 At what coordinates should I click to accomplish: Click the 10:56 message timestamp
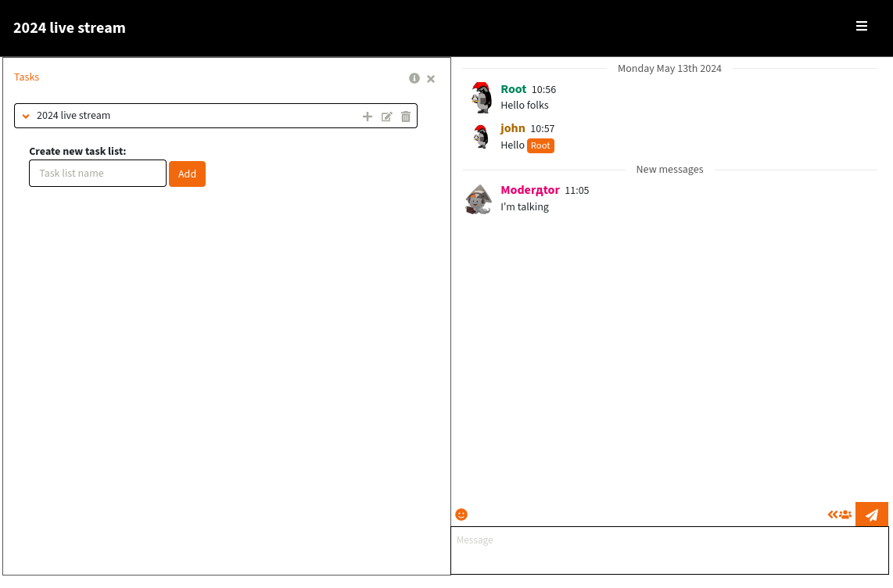tap(543, 90)
